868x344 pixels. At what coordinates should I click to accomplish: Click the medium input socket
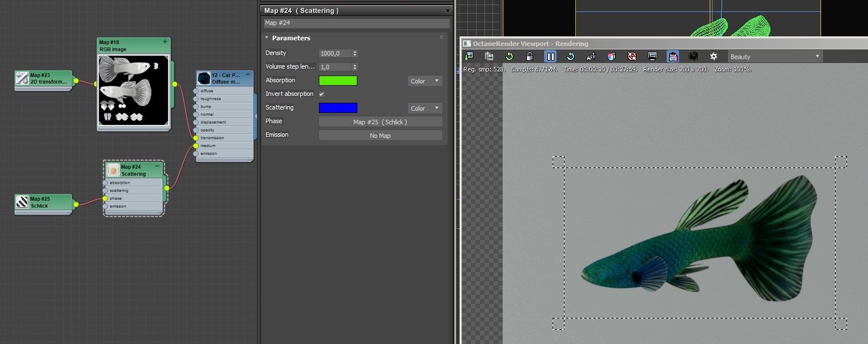pyautogui.click(x=196, y=145)
